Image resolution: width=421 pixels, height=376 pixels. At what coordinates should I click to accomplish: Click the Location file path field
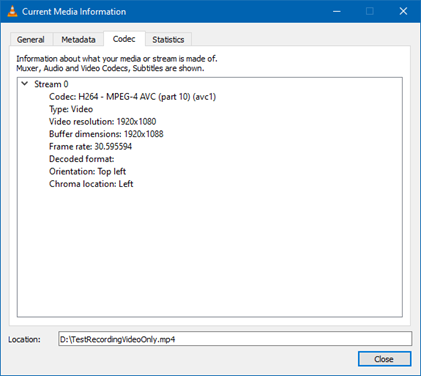[235, 339]
